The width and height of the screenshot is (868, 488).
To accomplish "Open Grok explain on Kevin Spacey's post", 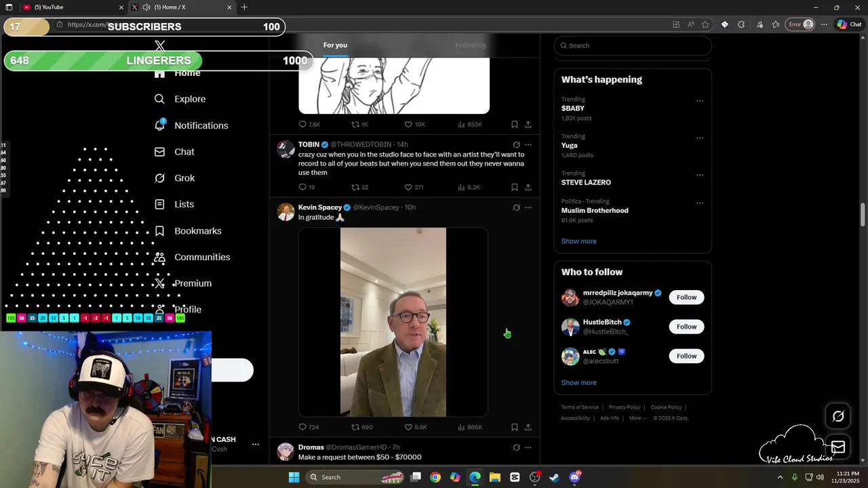I will click(x=516, y=207).
